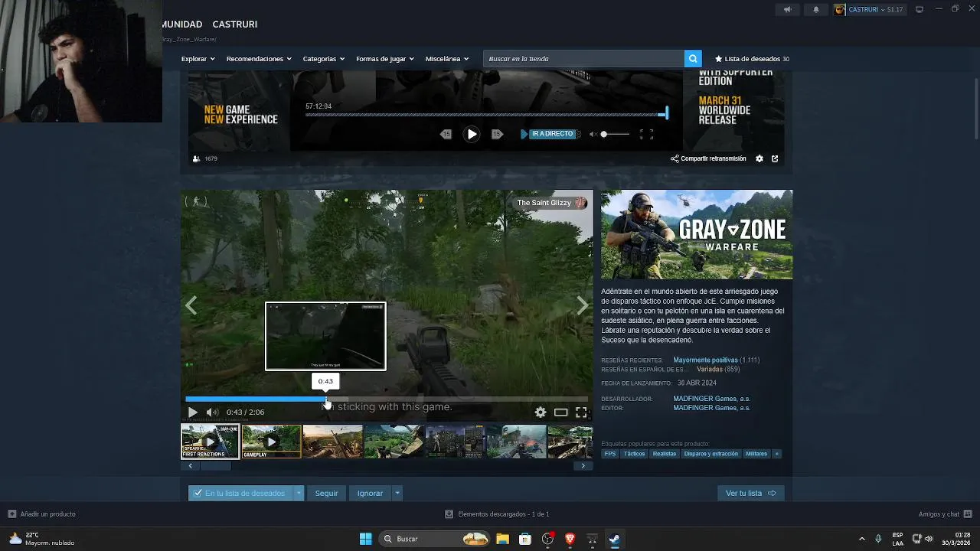This screenshot has width=980, height=551.
Task: Open Brave browser from taskbar
Action: click(x=570, y=539)
